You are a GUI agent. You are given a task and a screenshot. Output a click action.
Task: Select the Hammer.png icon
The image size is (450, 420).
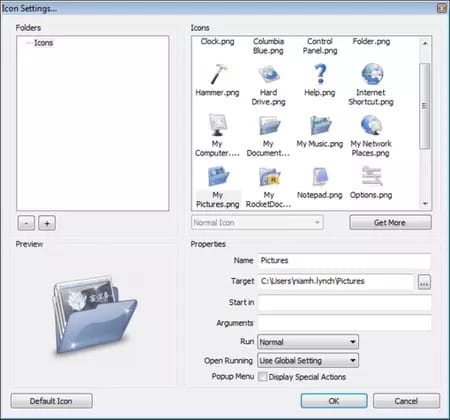[x=217, y=80]
